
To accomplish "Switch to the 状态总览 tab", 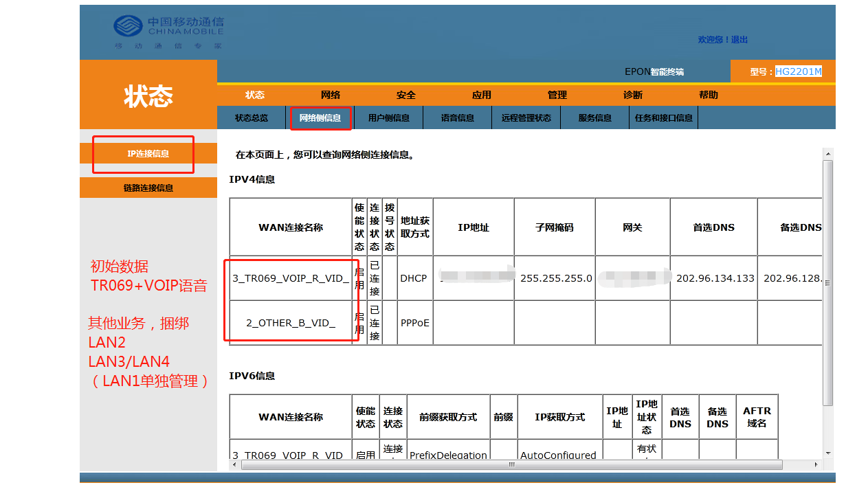I will click(x=252, y=118).
